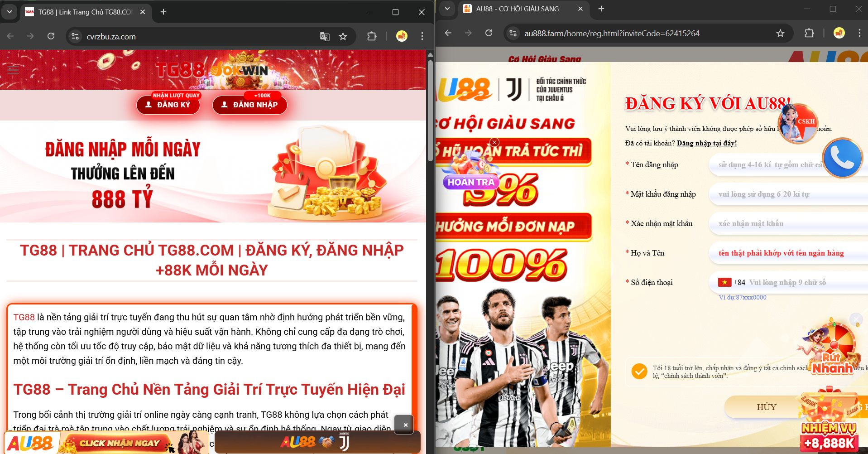Close the HOÀN TRẢ floating promo
The image size is (868, 454).
point(494,142)
